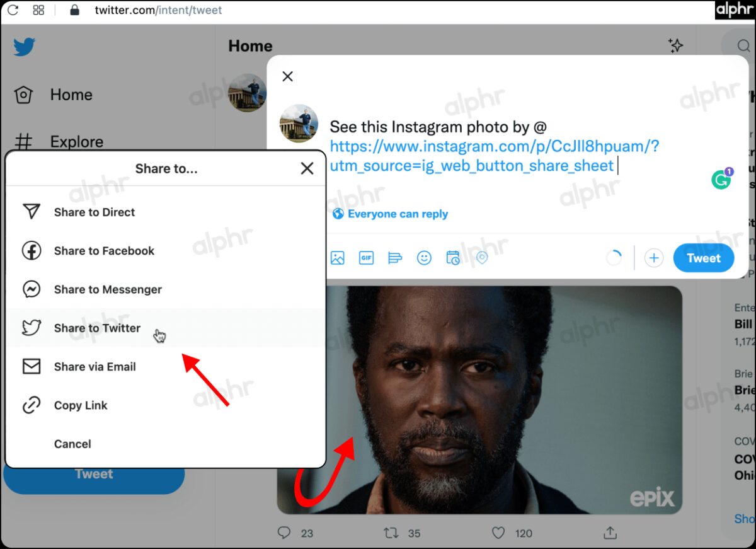
Task: Reply to the post showing 23 replies
Action: (x=283, y=533)
